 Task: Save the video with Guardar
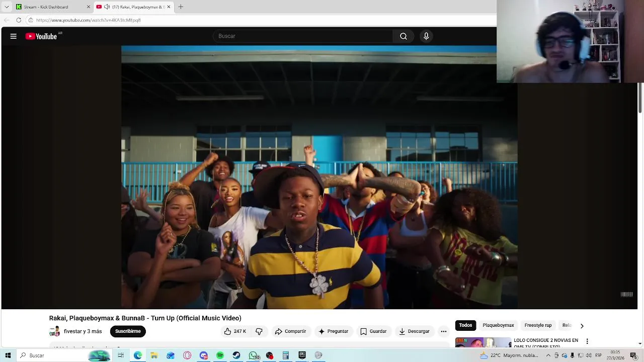click(373, 331)
